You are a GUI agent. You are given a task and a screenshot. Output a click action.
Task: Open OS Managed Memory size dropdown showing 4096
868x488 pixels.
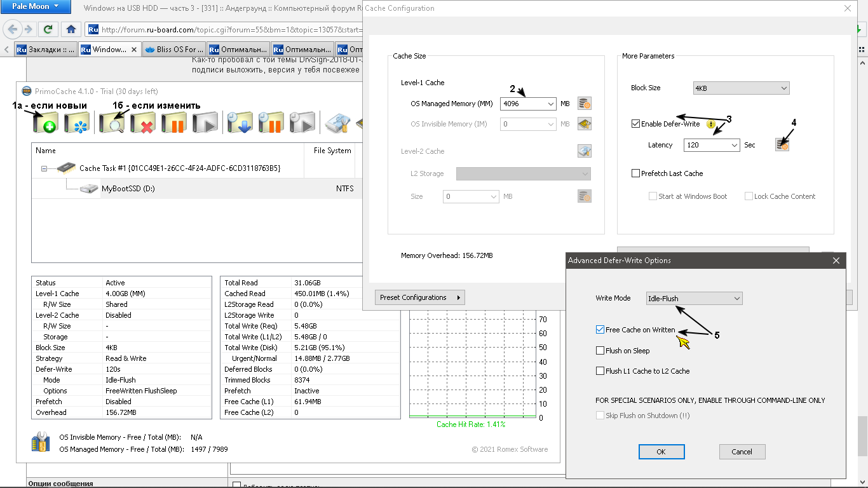550,104
